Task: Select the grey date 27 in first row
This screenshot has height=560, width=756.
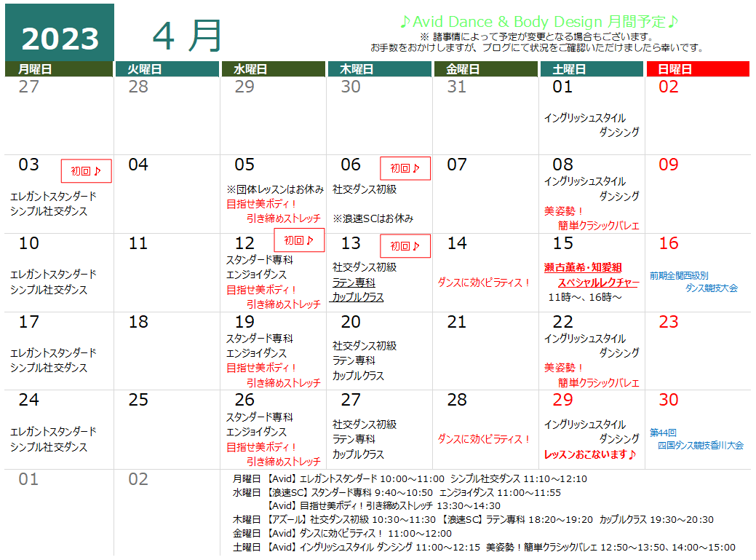Action: coord(28,87)
